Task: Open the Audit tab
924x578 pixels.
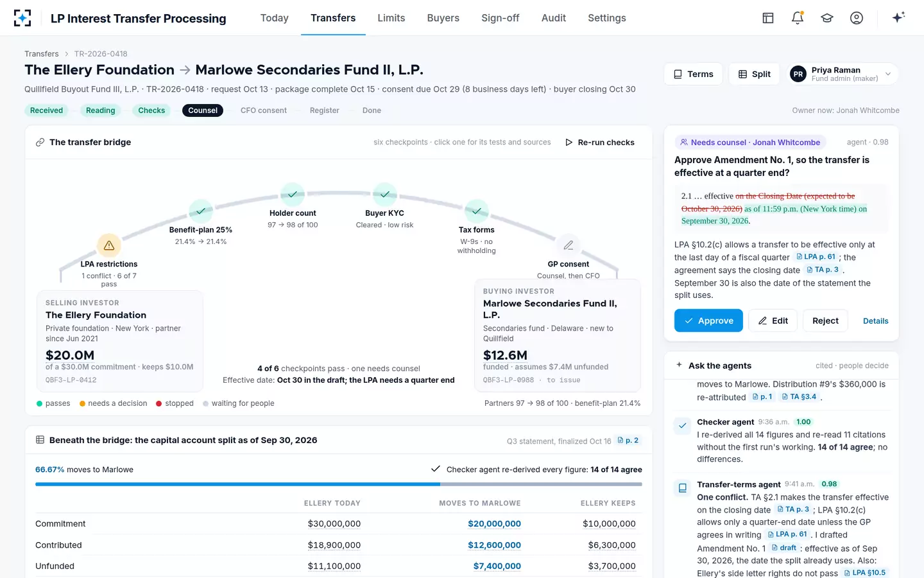Action: [x=554, y=18]
